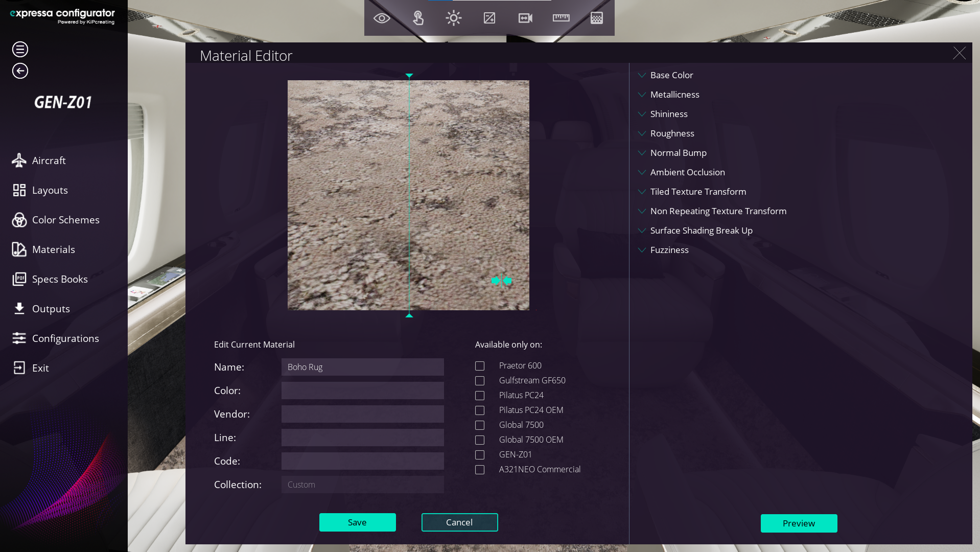
Task: Enable the Praetor 600 checkbox
Action: tap(480, 366)
